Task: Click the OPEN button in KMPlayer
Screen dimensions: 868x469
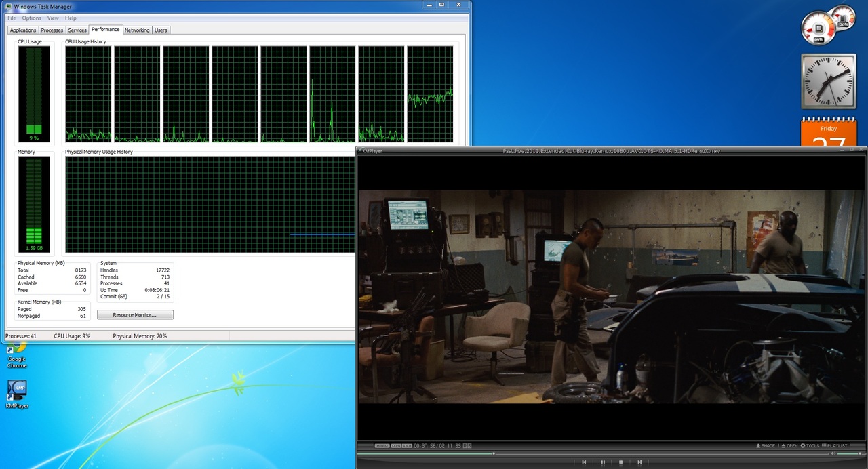Action: tap(789, 446)
